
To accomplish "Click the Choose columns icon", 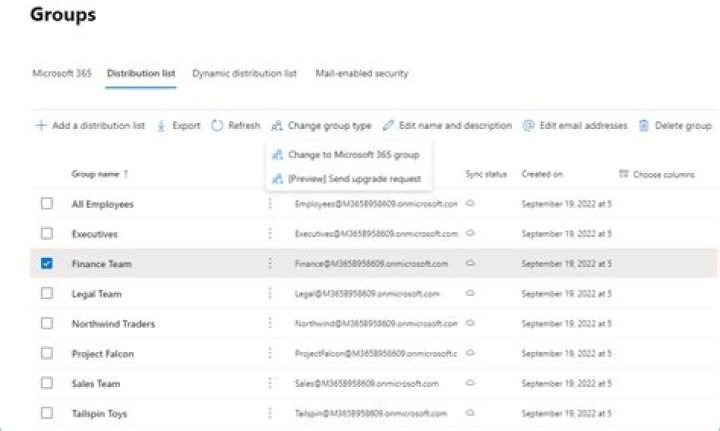I will click(x=623, y=174).
